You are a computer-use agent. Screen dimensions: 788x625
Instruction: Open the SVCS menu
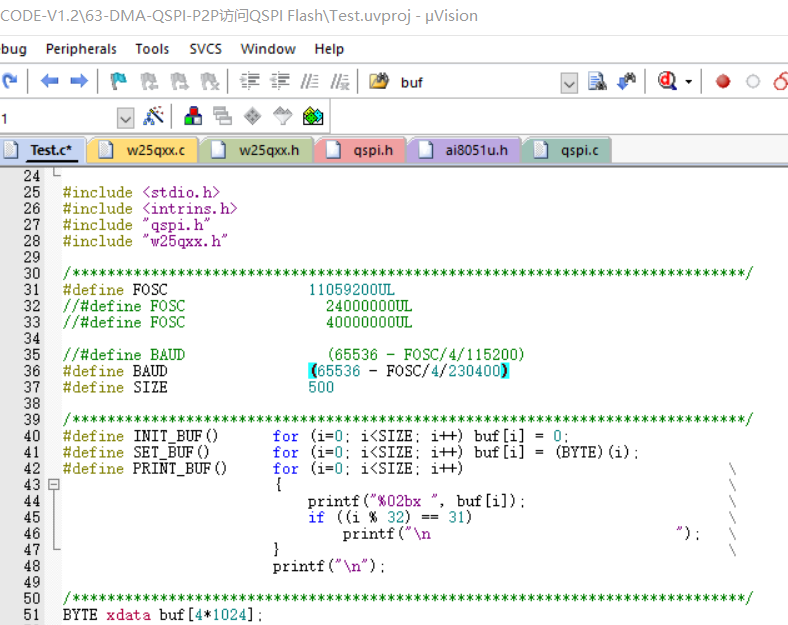(206, 49)
